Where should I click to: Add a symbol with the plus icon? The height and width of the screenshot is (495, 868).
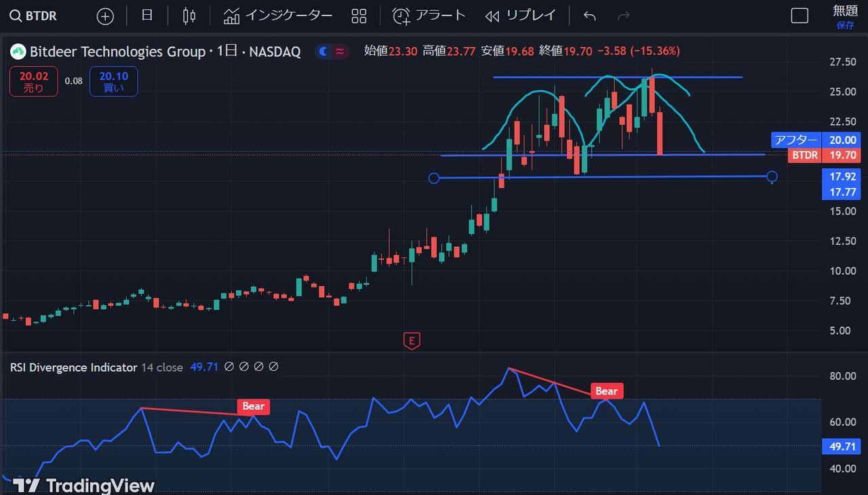105,16
